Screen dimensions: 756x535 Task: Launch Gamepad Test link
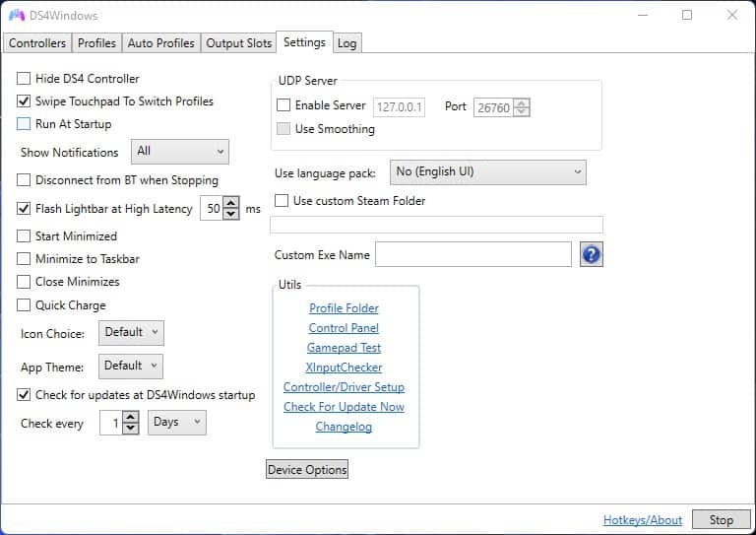pyautogui.click(x=344, y=348)
